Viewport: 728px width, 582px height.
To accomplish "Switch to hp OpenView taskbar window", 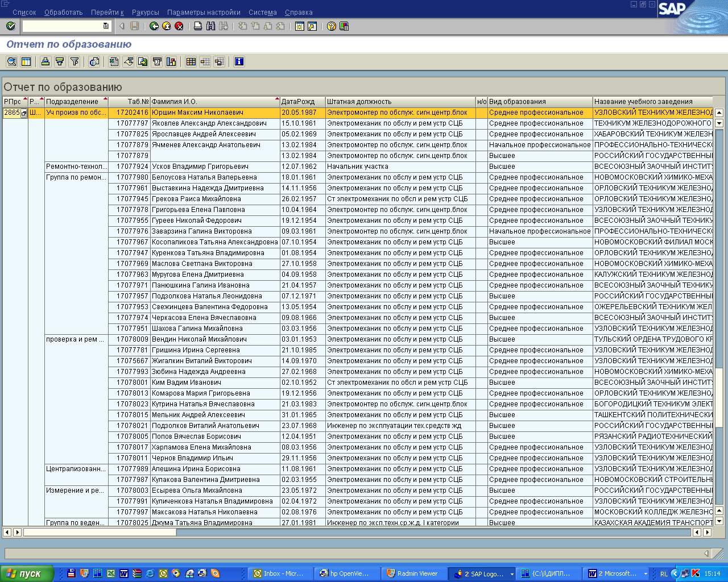I will tap(346, 574).
